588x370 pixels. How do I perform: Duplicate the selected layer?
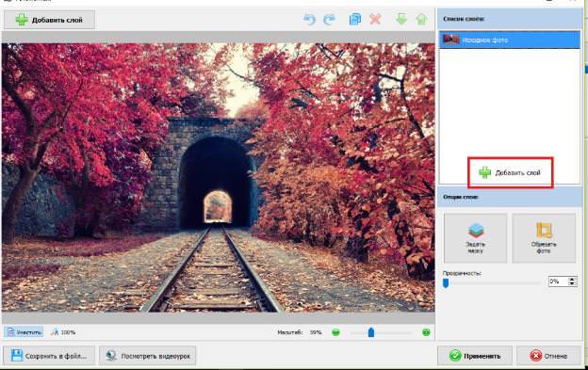354,19
